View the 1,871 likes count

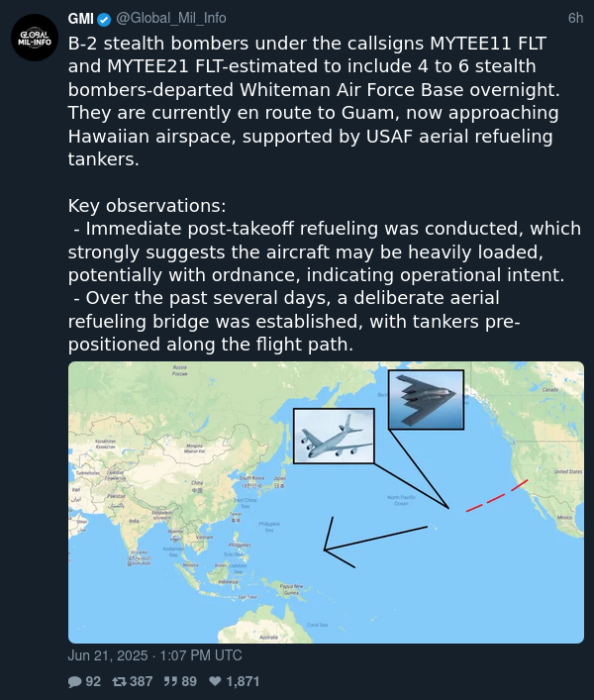coord(243,682)
